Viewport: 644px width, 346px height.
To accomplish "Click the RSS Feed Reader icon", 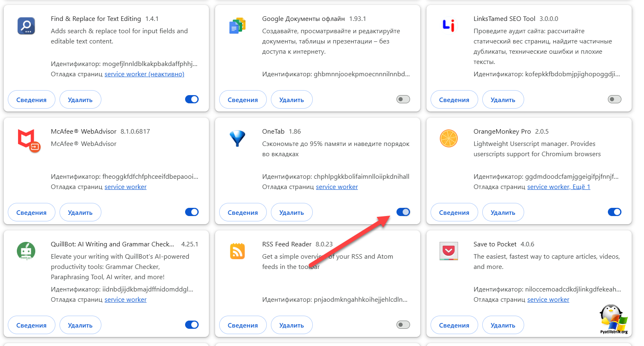I will [237, 251].
